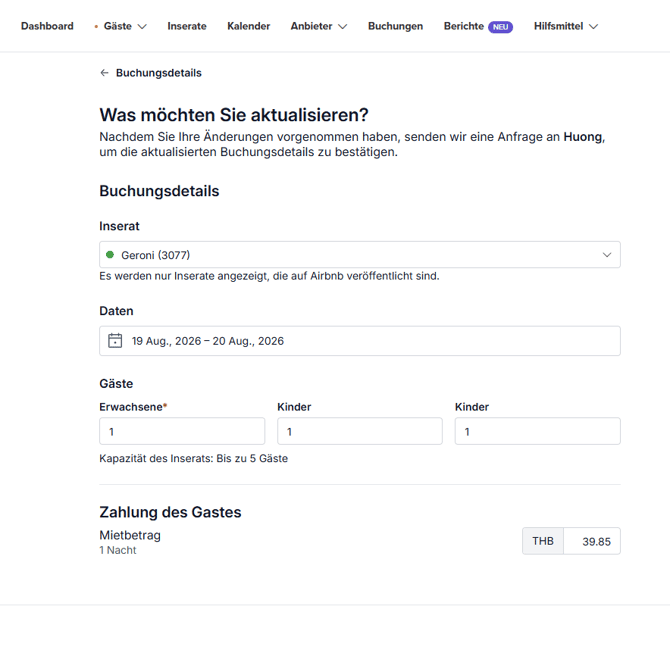670x650 pixels.
Task: Expand the Hilfsmittel dropdown
Action: tap(565, 26)
